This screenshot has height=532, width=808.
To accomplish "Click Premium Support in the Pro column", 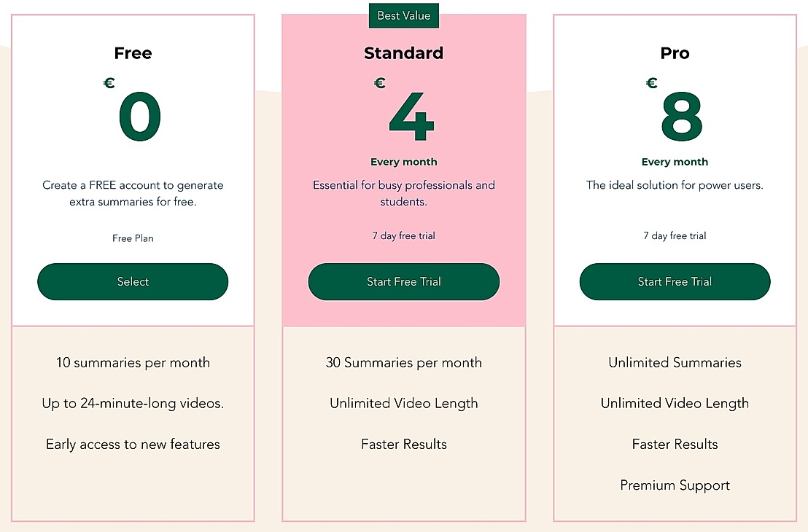I will (675, 485).
